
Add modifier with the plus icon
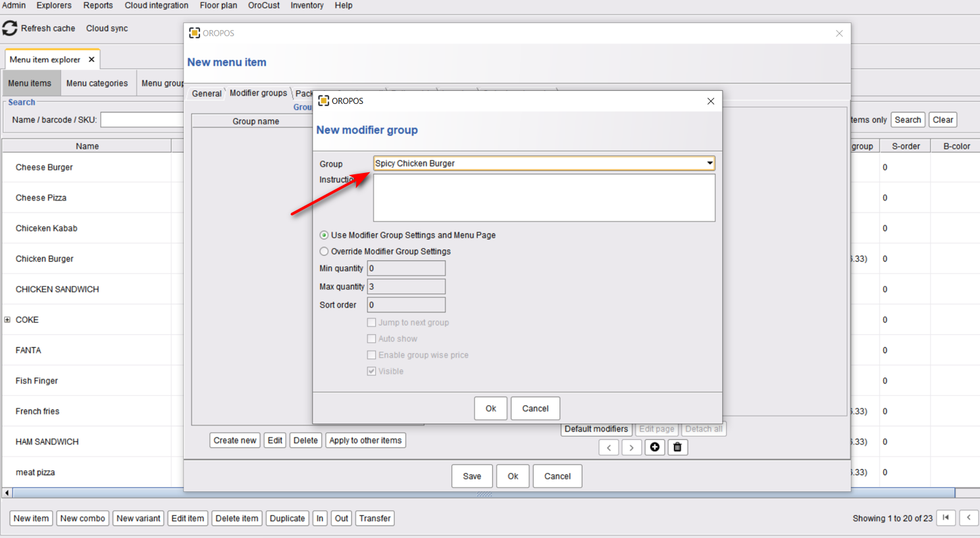[654, 447]
